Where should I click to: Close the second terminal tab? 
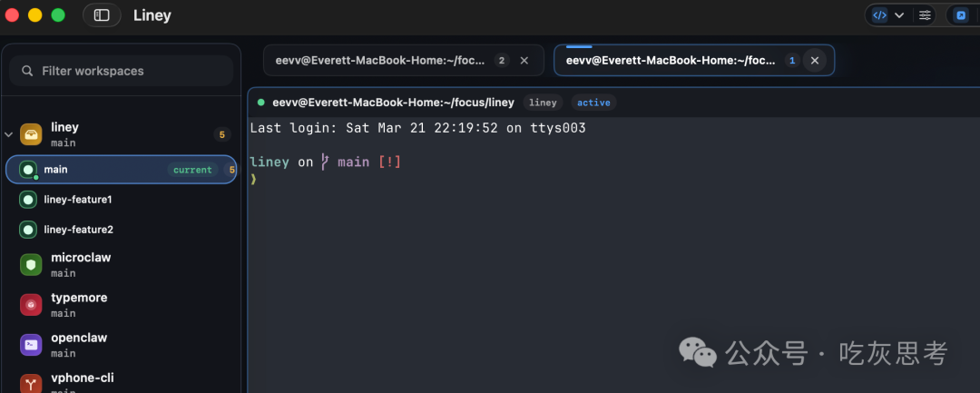814,61
